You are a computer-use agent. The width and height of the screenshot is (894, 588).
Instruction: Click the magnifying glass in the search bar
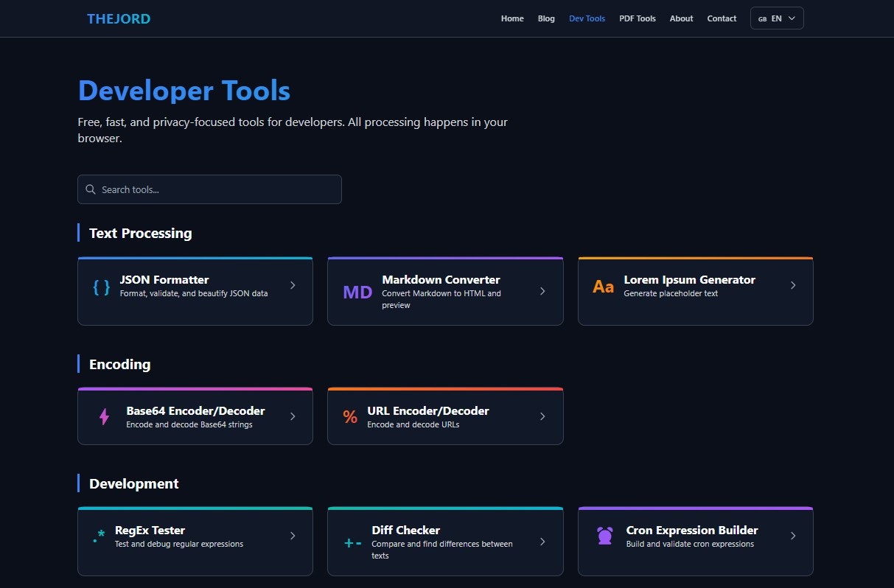click(91, 189)
